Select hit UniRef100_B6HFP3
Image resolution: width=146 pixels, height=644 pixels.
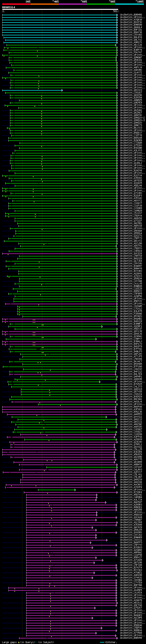pos(131,543)
